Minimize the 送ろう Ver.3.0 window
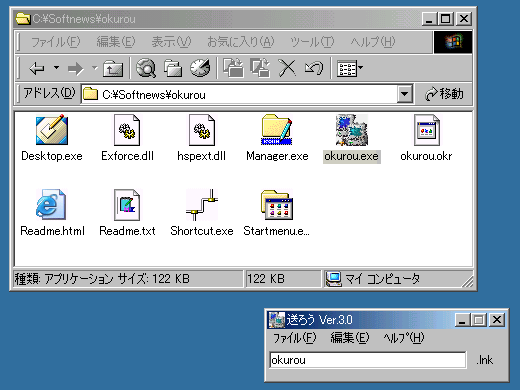520x390 pixels. 462,320
